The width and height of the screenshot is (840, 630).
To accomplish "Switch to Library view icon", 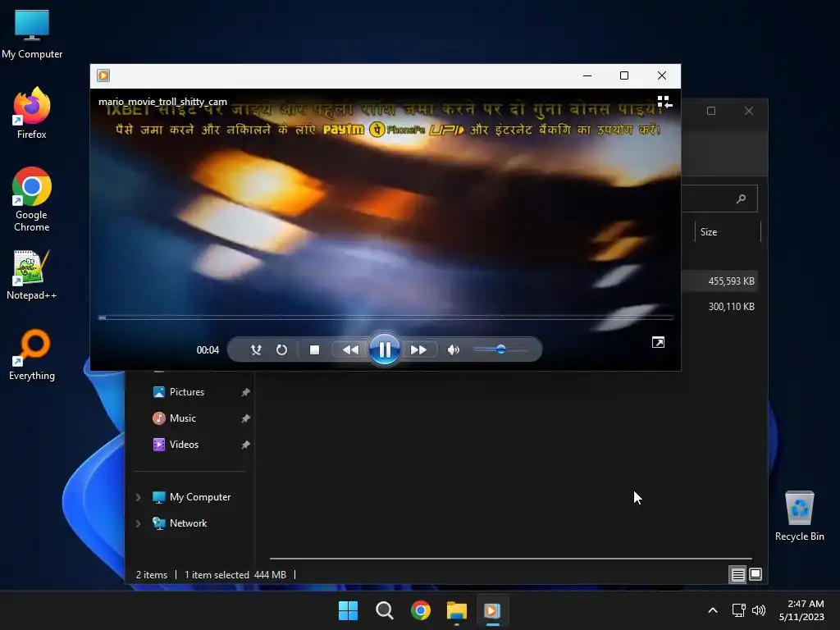I will click(x=664, y=102).
